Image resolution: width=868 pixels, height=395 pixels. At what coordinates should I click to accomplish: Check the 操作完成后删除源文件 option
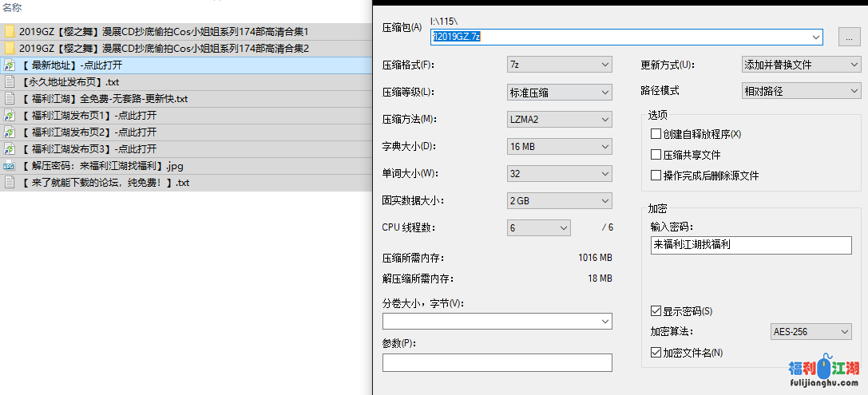pyautogui.click(x=656, y=176)
